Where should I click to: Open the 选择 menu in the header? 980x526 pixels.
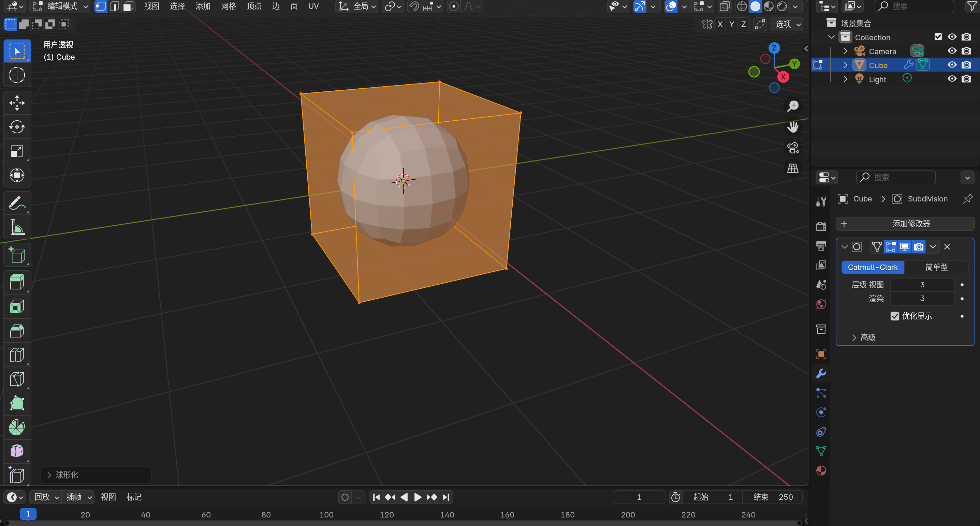pos(177,6)
